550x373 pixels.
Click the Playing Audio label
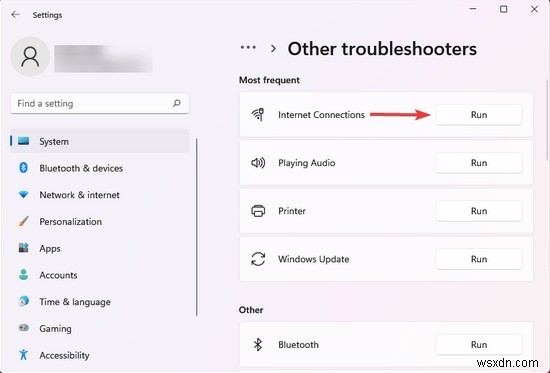(307, 163)
